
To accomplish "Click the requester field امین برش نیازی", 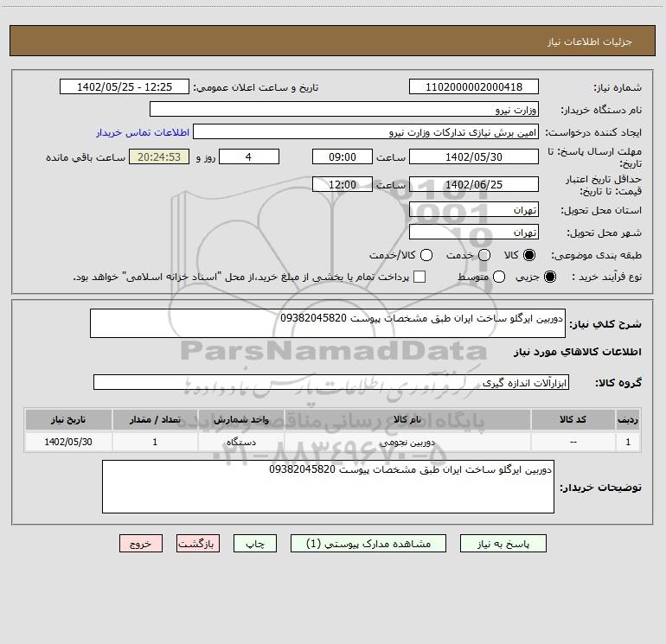I will pos(366,132).
